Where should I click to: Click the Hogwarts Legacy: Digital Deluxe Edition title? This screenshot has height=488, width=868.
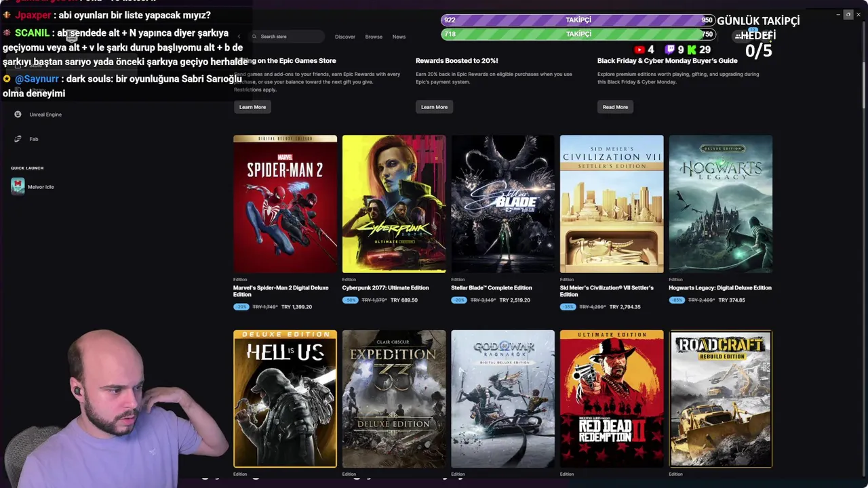coord(720,288)
